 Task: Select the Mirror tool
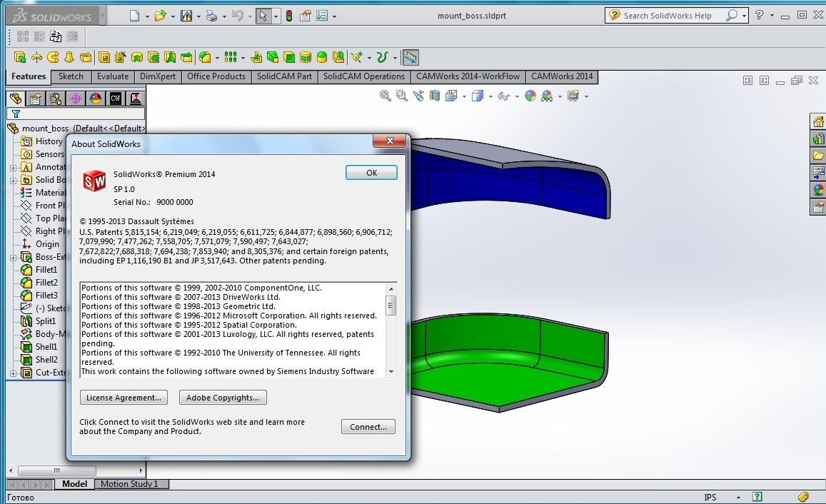pyautogui.click(x=338, y=57)
